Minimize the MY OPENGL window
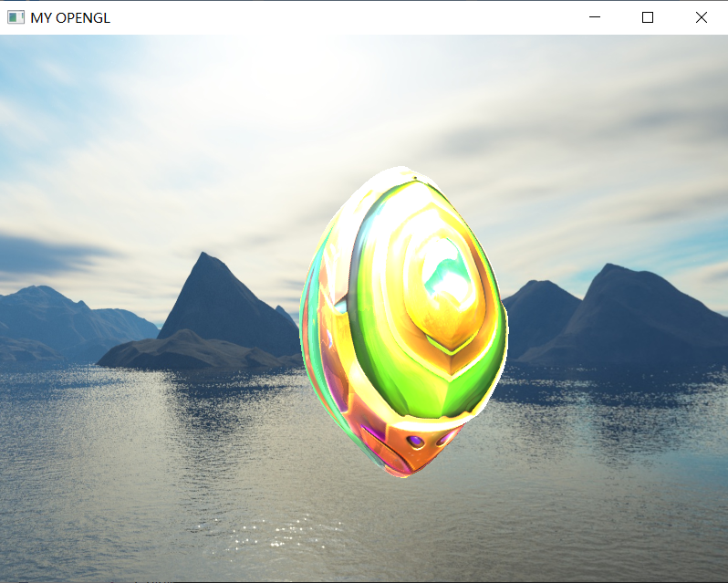This screenshot has width=728, height=583. pyautogui.click(x=595, y=17)
